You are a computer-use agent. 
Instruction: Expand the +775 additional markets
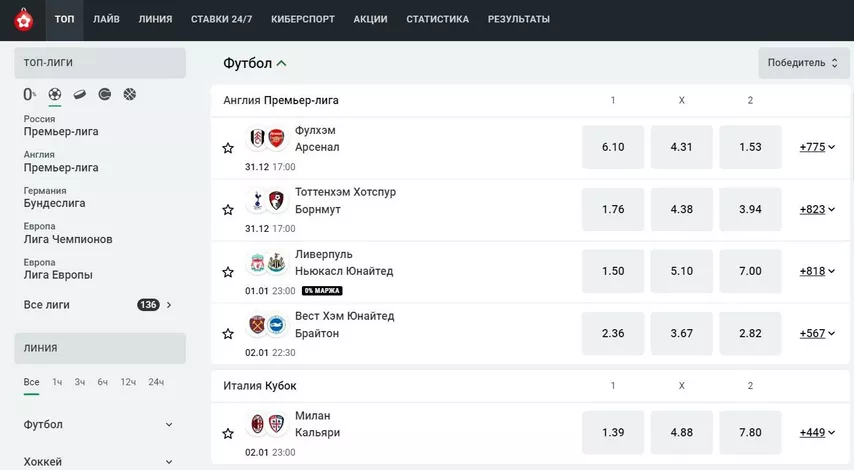click(817, 147)
